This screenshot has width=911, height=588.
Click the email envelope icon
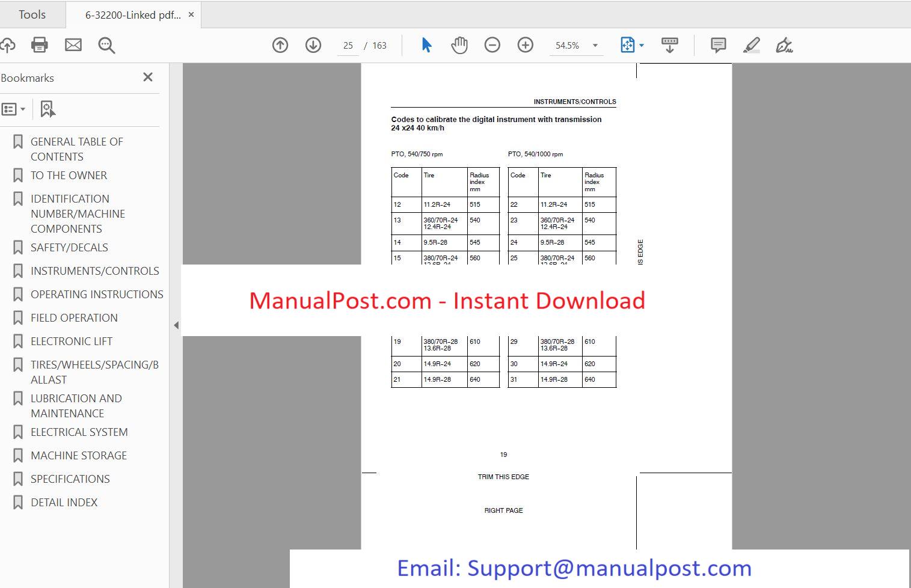(73, 45)
